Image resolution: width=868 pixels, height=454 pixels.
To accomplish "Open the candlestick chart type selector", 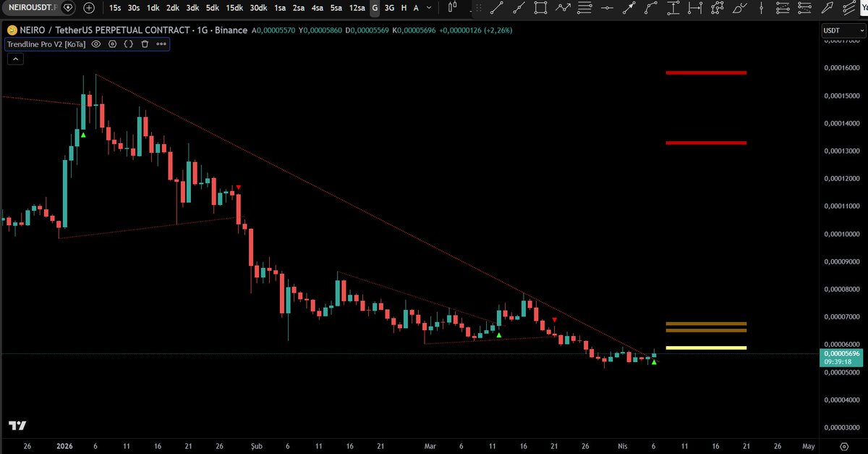I will [453, 7].
